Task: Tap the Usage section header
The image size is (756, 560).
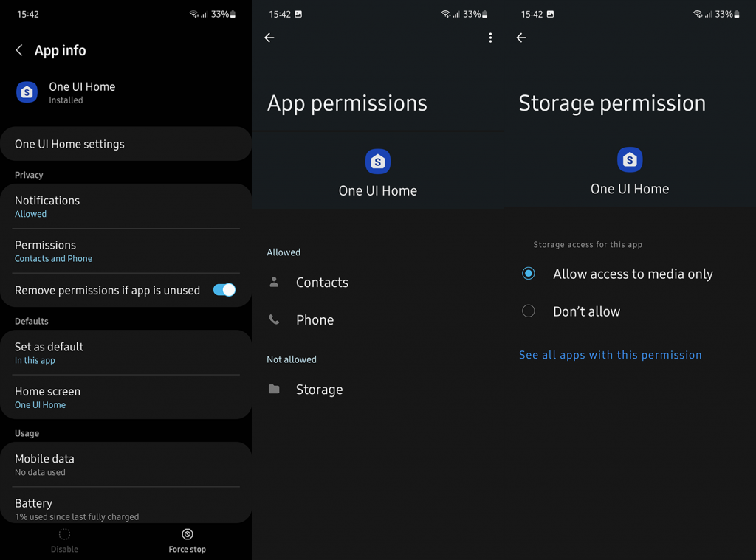Action: (27, 433)
